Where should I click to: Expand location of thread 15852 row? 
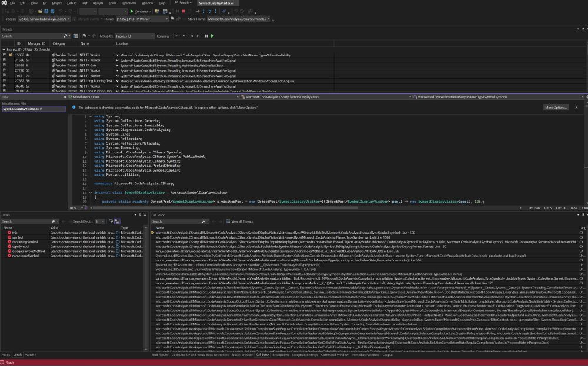tap(118, 55)
